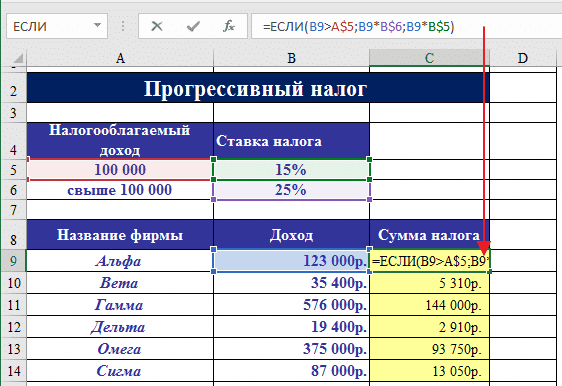562x386 pixels.
Task: Select income cell 375 000р.
Action: (291, 348)
